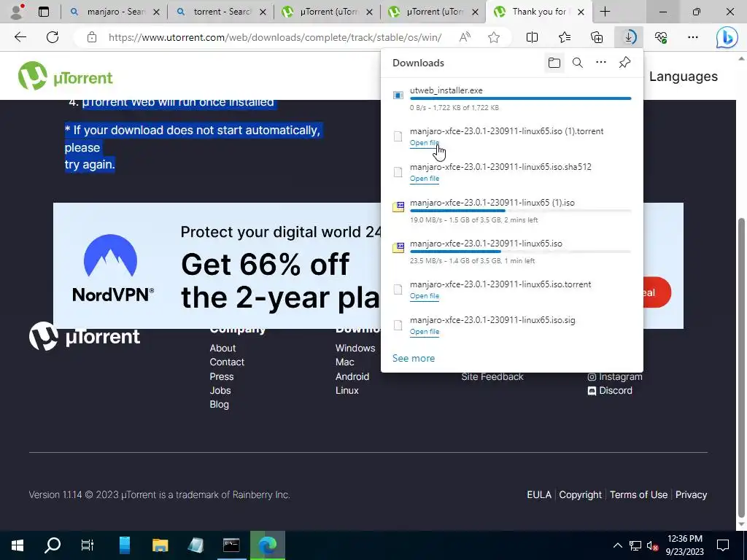This screenshot has height=560, width=747.
Task: Open Privacy footer link
Action: click(691, 495)
